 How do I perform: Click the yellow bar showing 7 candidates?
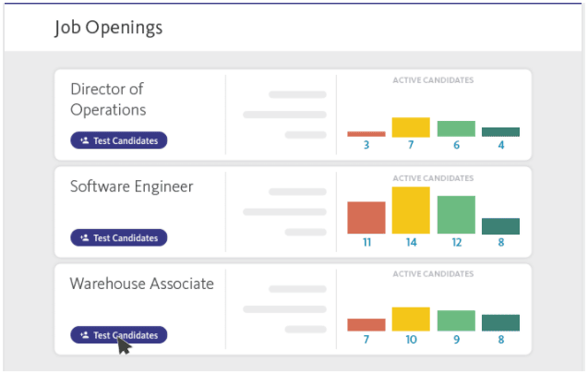pos(411,127)
